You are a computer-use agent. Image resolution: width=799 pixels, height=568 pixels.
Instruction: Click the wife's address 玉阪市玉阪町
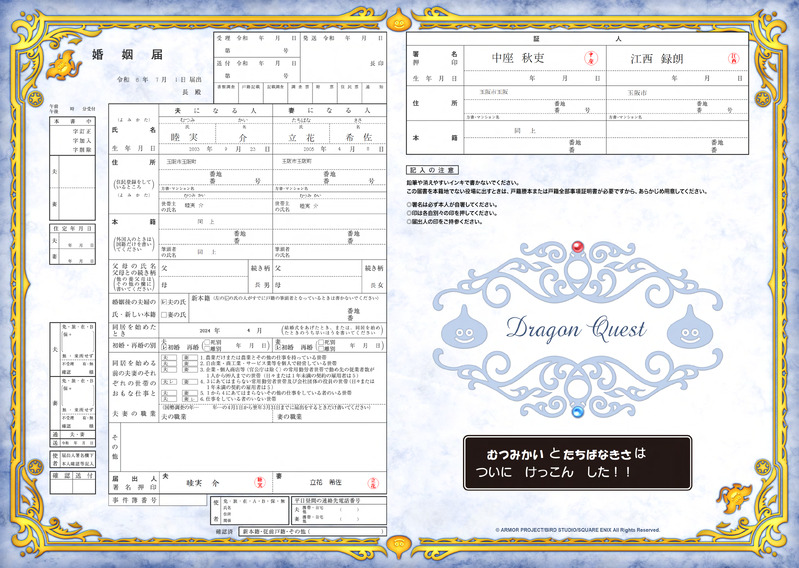(x=297, y=161)
